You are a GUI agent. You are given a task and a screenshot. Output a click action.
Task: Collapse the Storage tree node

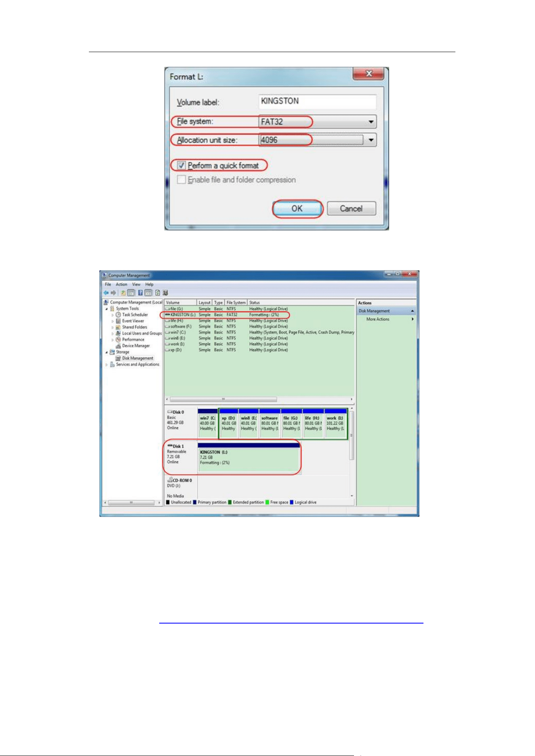tap(107, 352)
